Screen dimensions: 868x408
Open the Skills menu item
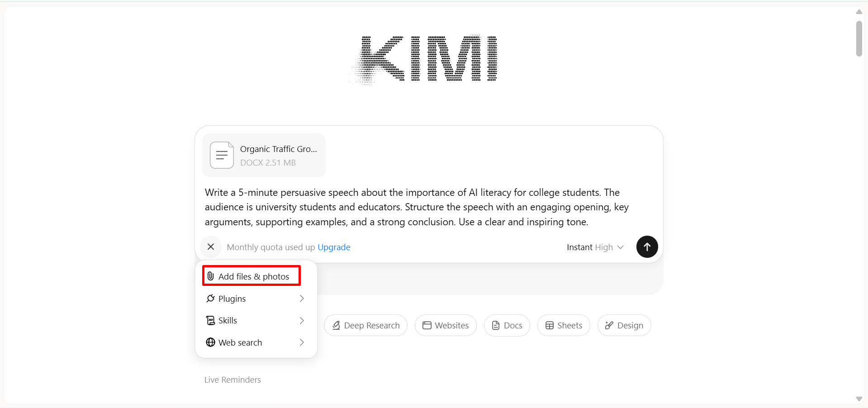256,320
